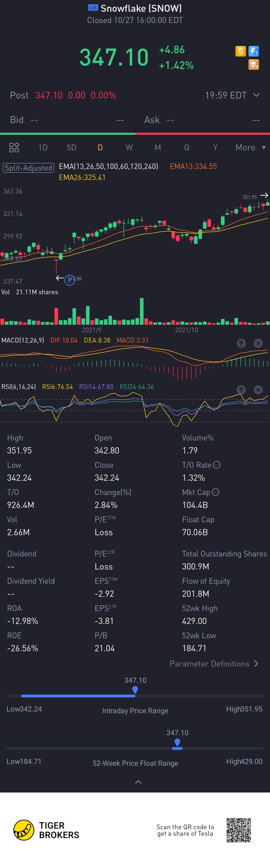Tap the EMA26:325.41 label
Screen dimensions: 270x868
pyautogui.click(x=82, y=177)
